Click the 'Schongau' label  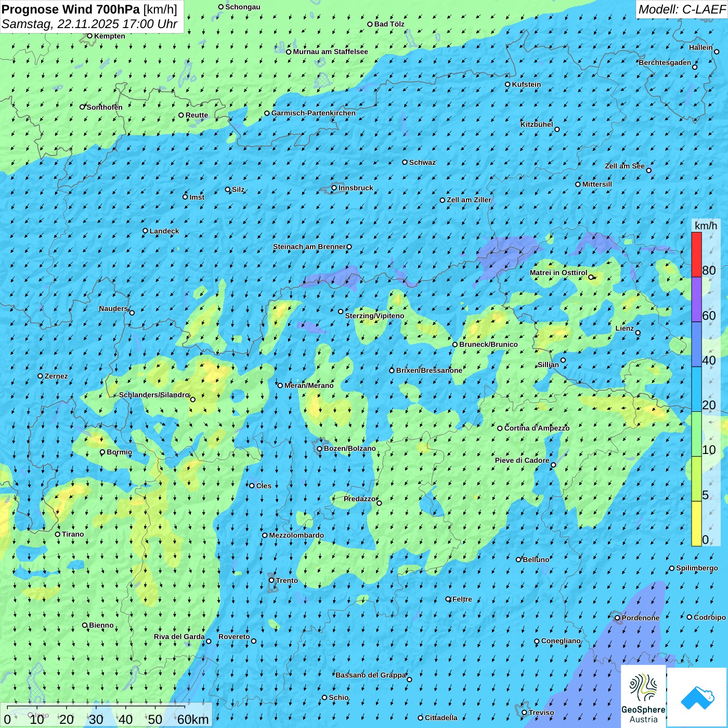[x=243, y=7]
